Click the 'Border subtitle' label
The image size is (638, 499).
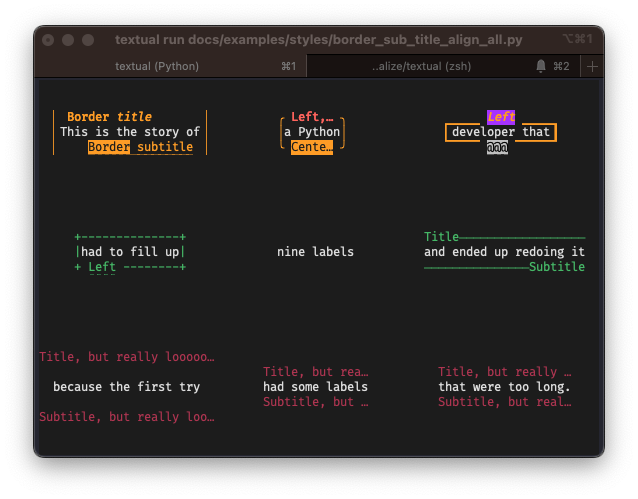coord(140,147)
